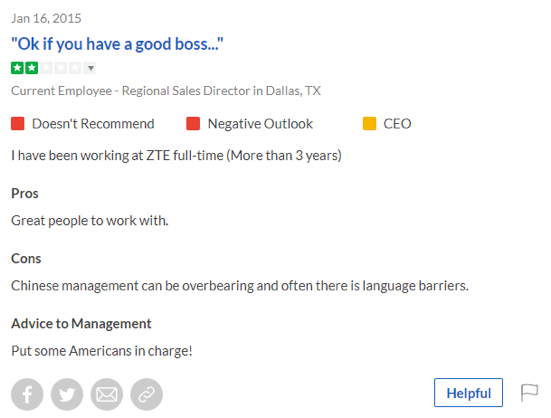The image size is (551, 418).
Task: Expand star rating breakdown arrow
Action: click(90, 68)
